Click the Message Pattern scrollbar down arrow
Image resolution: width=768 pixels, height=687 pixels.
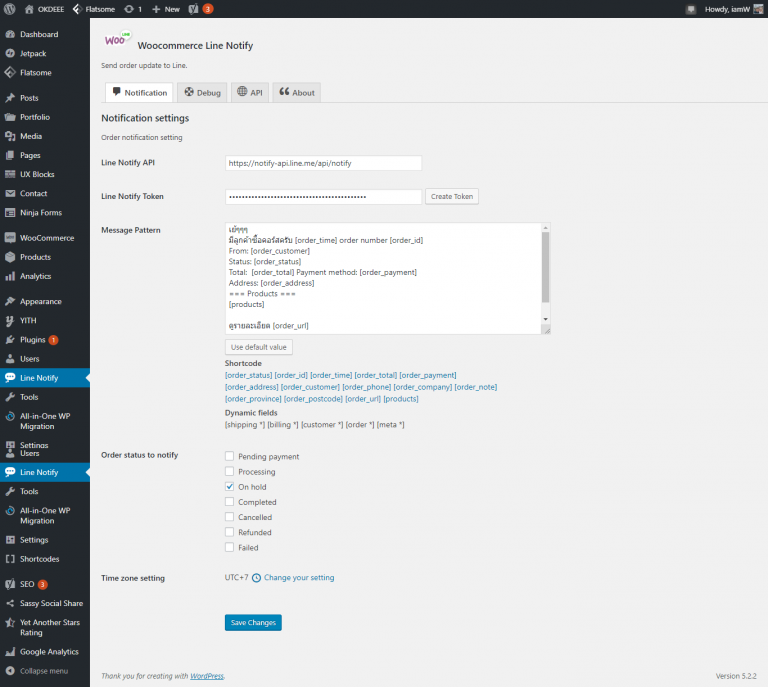coord(545,319)
